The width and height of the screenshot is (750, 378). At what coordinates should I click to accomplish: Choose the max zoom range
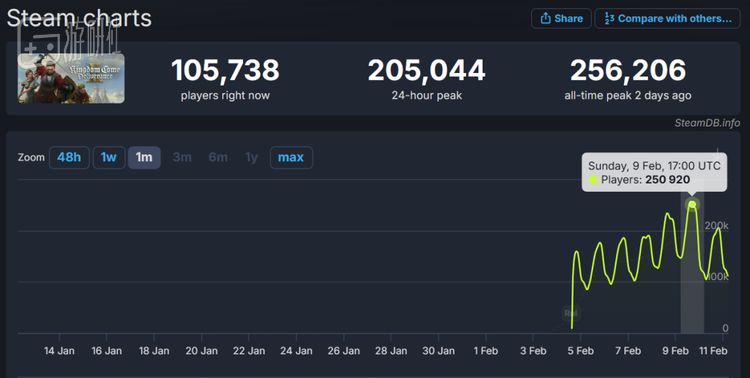click(291, 157)
